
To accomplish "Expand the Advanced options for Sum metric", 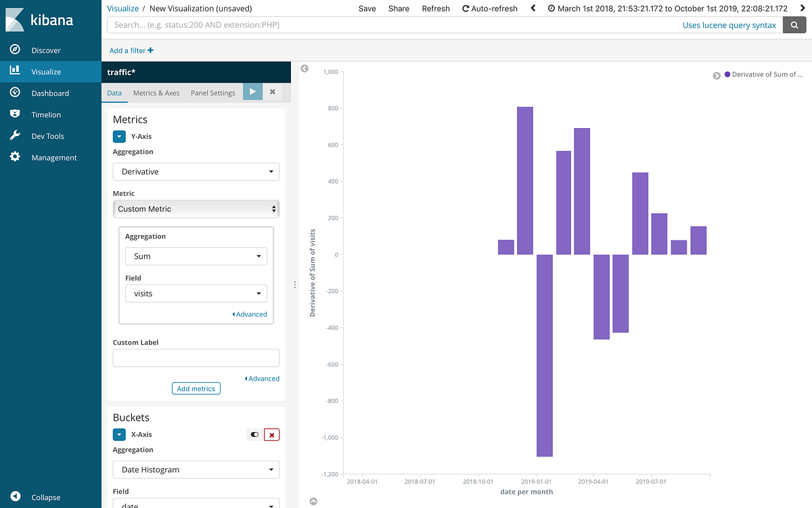I will [250, 314].
